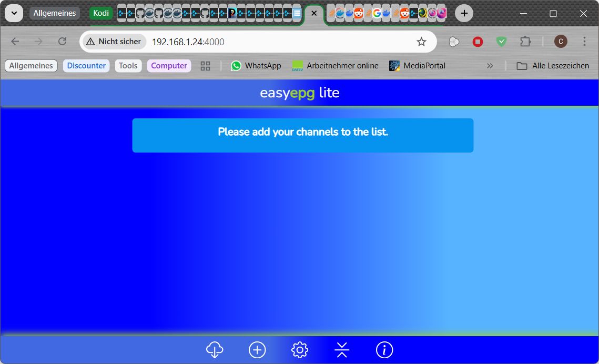Add a channel with the plus circle icon
Screen dimensions: 599x364
tap(257, 350)
